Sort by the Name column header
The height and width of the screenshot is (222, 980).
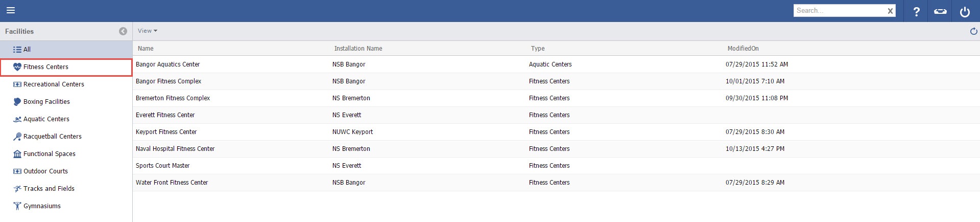[x=146, y=49]
